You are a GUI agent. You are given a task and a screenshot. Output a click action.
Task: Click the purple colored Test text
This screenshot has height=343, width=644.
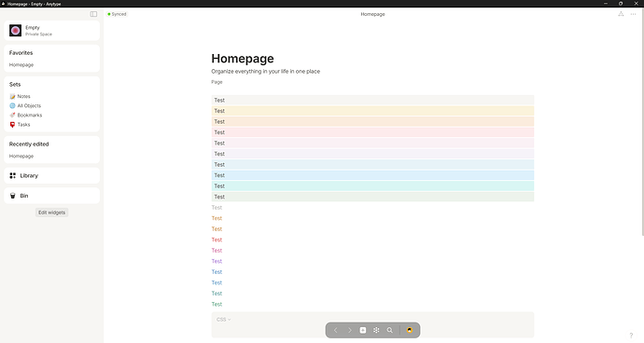[217, 261]
